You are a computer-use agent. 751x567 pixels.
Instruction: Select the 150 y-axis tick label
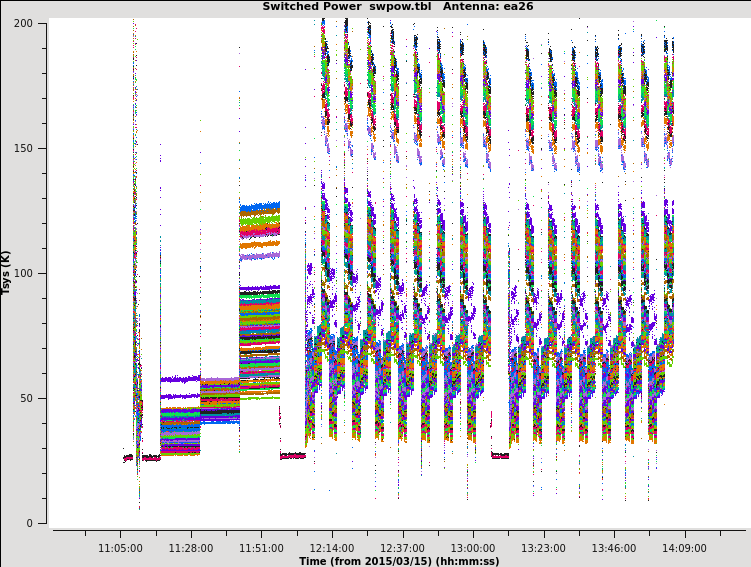pyautogui.click(x=23, y=148)
